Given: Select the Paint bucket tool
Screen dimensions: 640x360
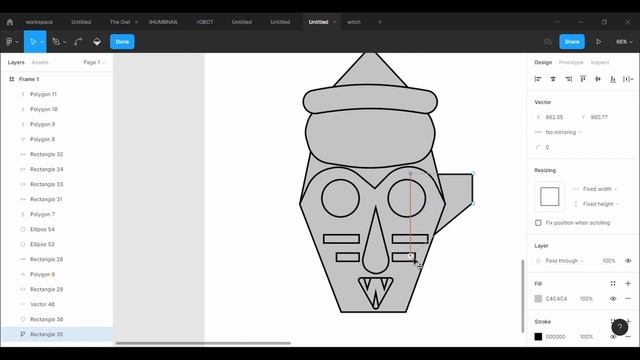Looking at the screenshot, I should click(x=97, y=42).
